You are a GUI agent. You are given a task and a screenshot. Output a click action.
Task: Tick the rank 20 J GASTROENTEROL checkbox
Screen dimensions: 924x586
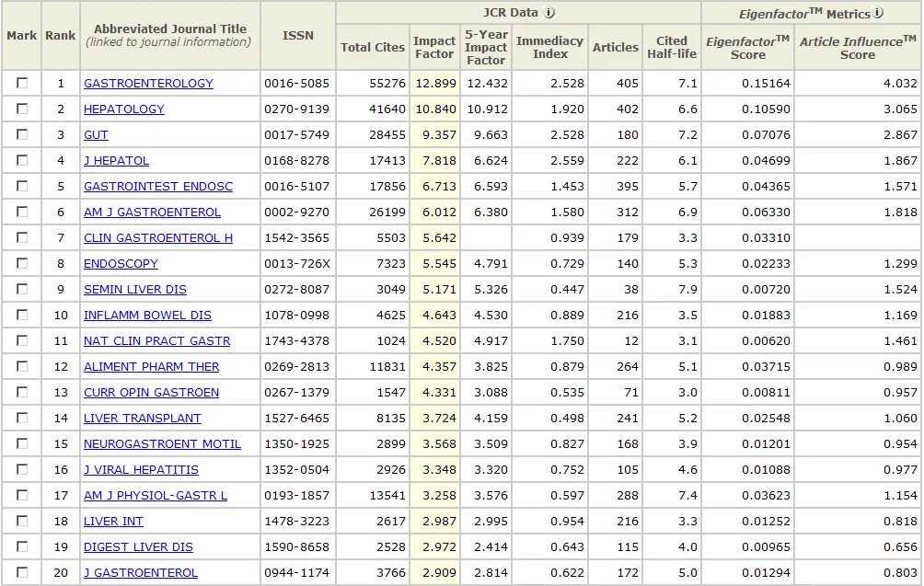pos(22,572)
